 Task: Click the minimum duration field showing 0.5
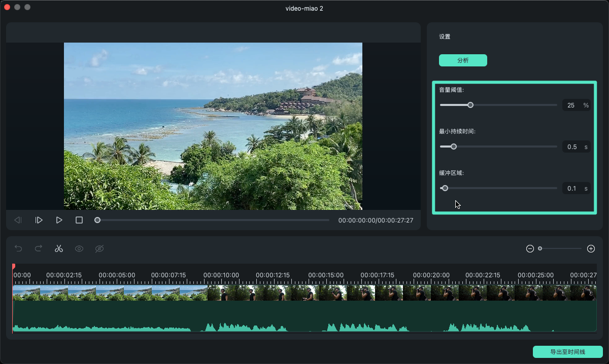click(572, 147)
